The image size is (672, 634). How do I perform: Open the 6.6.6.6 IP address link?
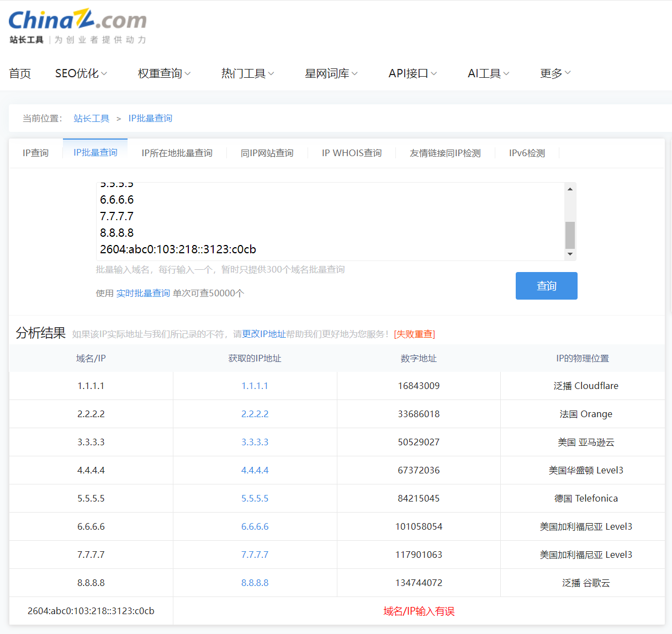pos(255,526)
